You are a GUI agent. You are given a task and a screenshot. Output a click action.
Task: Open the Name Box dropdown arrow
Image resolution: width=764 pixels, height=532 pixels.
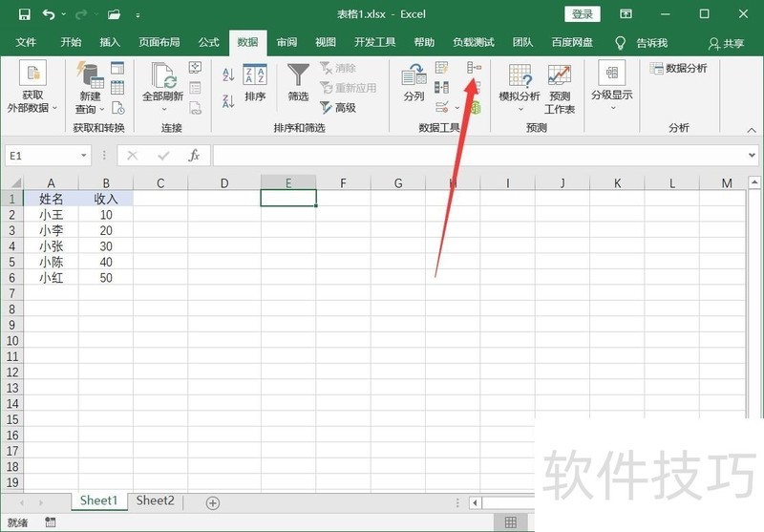(83, 156)
